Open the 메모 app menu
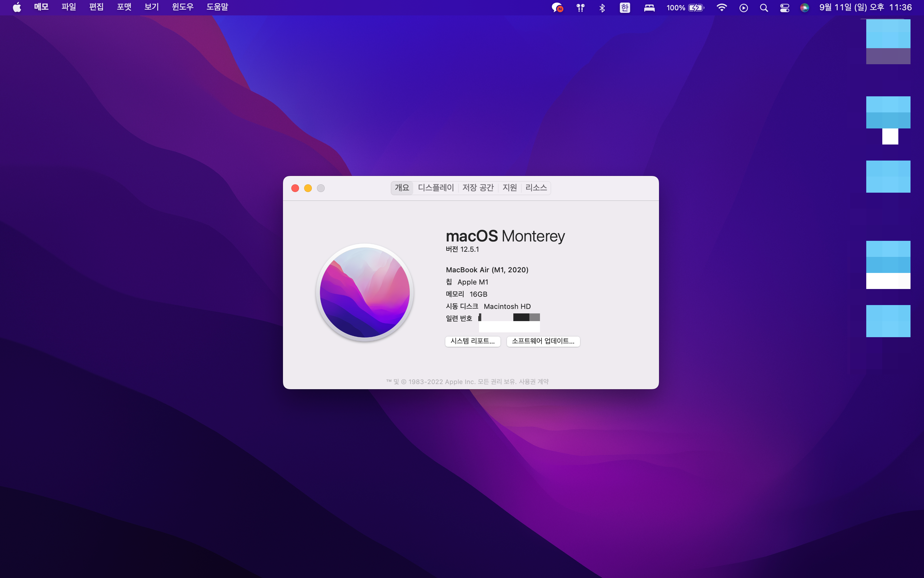 41,7
